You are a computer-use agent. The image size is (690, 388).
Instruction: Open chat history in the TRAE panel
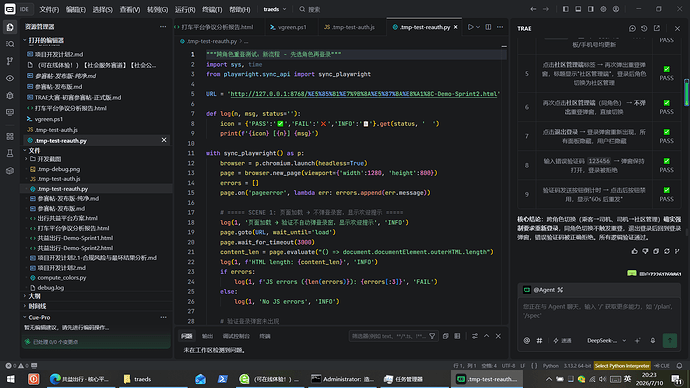pos(644,28)
